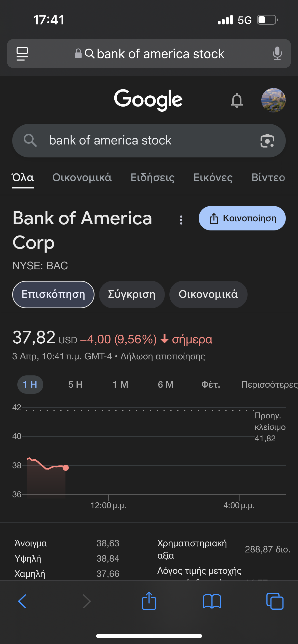Open the Εικόνες search tab

[213, 178]
